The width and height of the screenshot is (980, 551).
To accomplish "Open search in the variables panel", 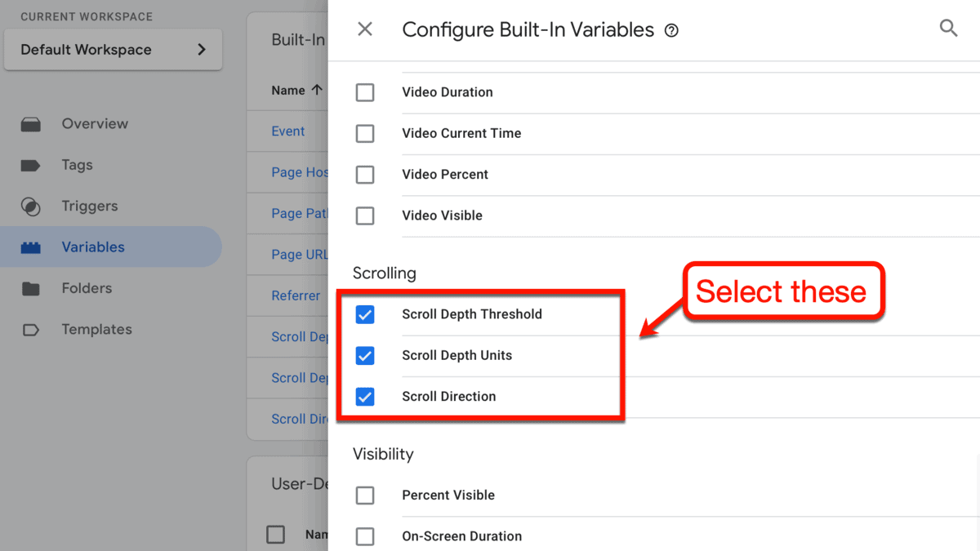I will [x=948, y=29].
